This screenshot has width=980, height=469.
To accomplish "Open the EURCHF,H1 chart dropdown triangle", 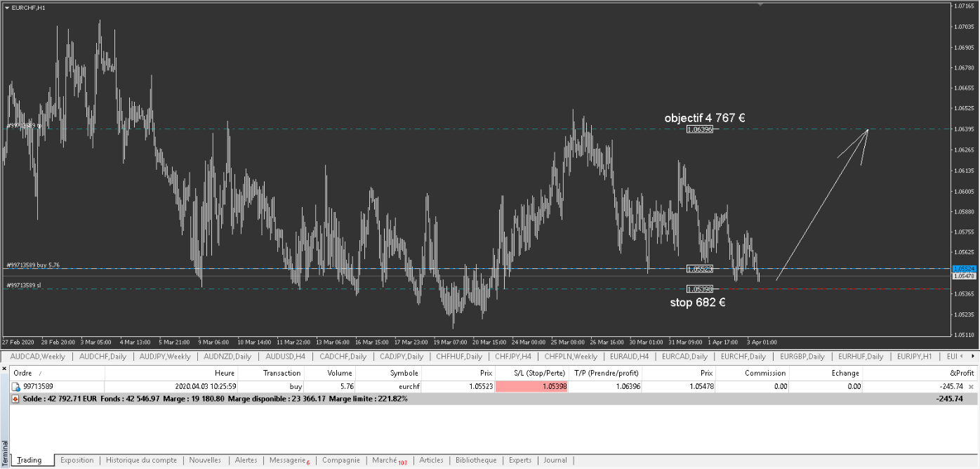I will tap(7, 7).
